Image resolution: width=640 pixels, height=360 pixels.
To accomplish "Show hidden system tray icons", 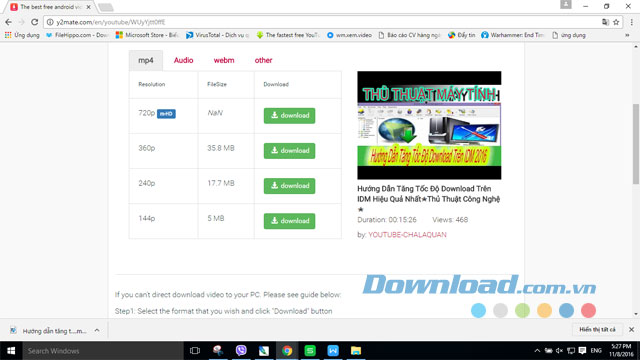I will (537, 351).
